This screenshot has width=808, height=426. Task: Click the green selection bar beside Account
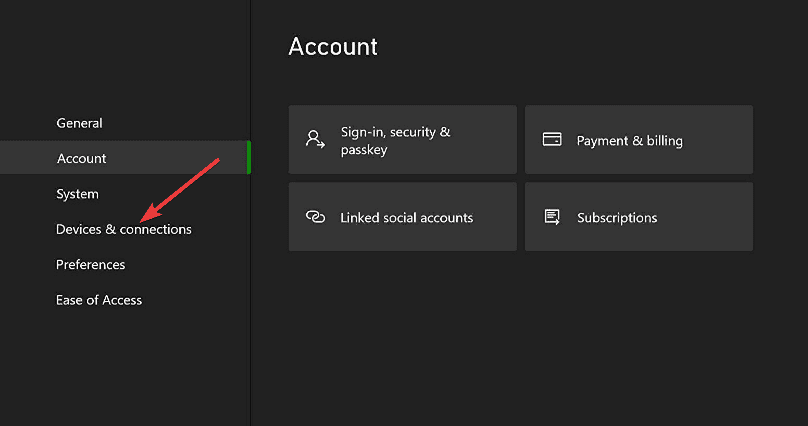[x=248, y=158]
